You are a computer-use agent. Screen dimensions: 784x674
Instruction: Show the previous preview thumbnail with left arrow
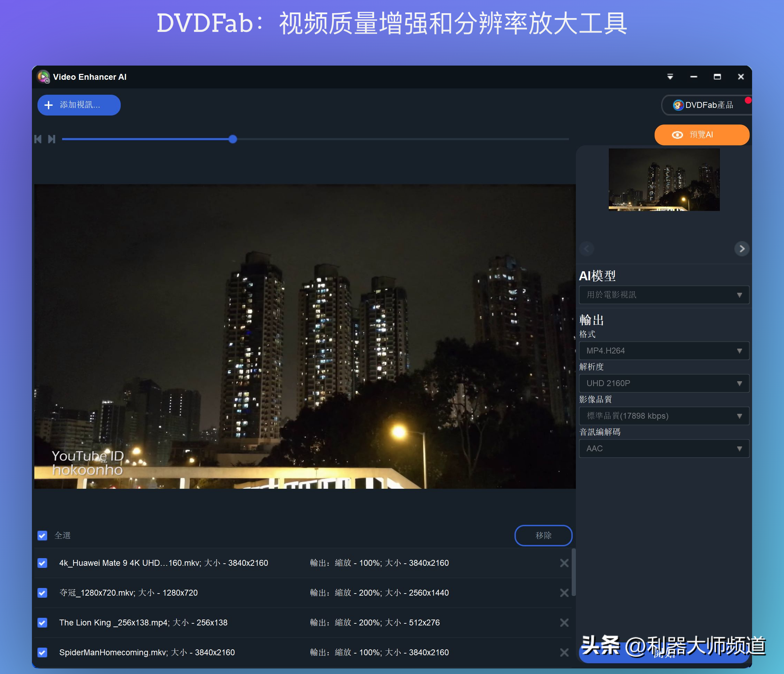[x=587, y=249]
